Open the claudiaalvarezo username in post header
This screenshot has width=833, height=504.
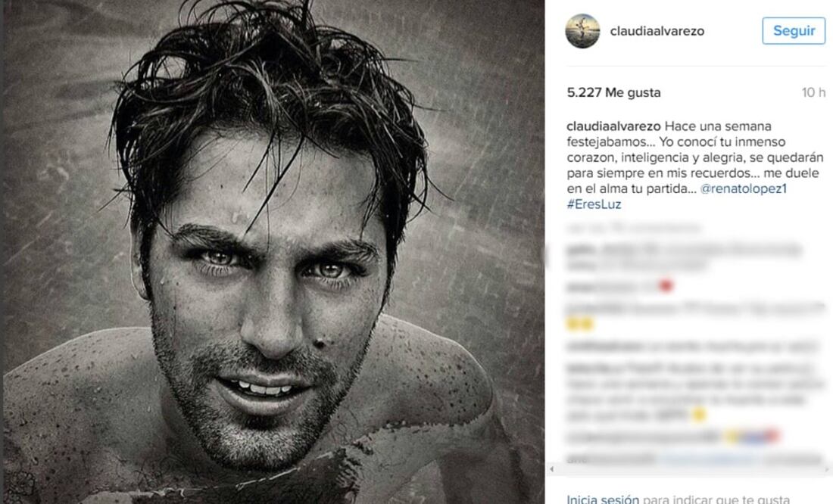point(657,31)
